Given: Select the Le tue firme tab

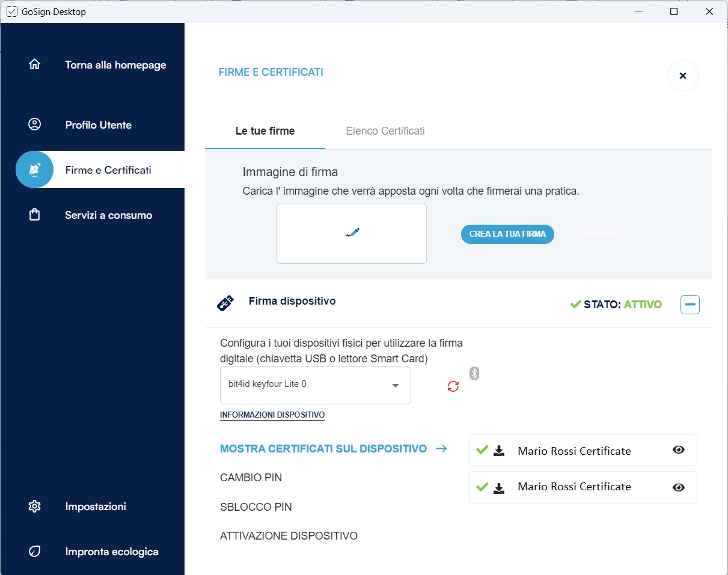Looking at the screenshot, I should tap(265, 131).
